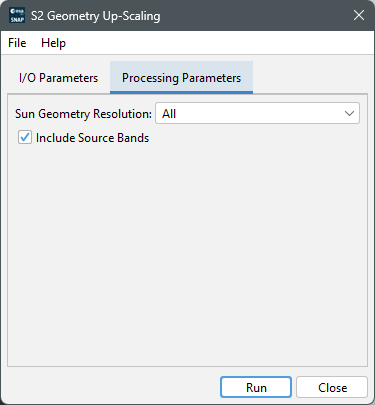
Task: Open the Help menu
Action: pyautogui.click(x=53, y=43)
